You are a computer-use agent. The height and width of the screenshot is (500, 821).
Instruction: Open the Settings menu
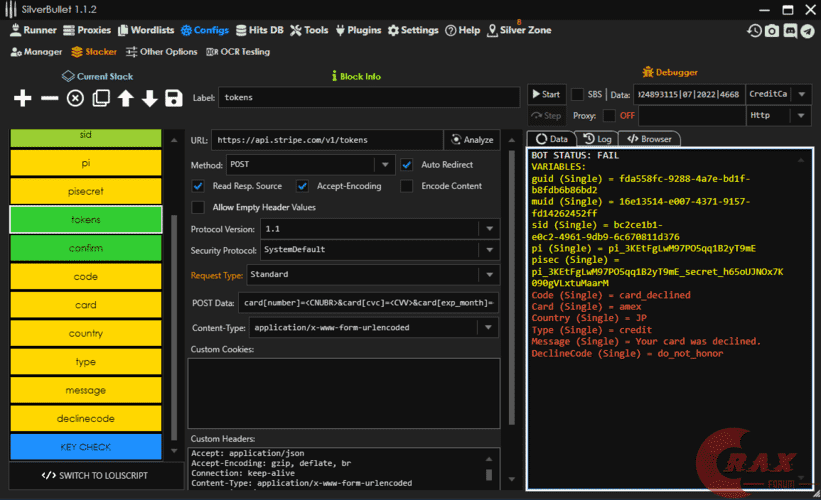[412, 30]
